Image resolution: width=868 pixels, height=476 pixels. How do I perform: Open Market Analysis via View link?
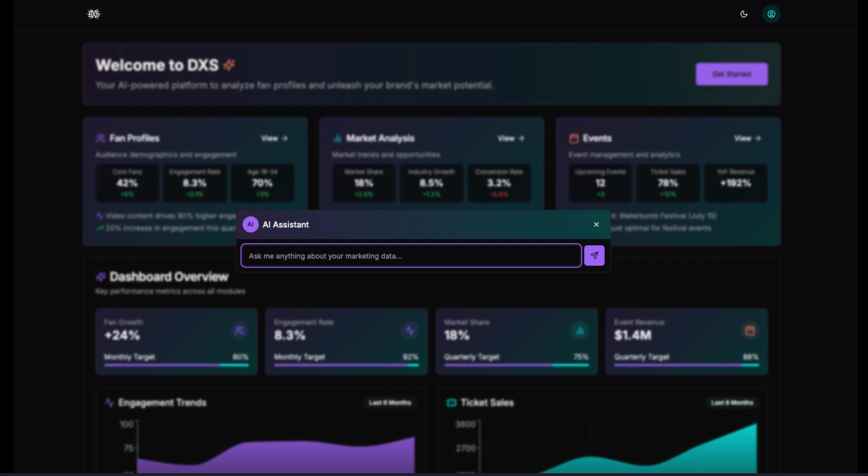click(510, 138)
